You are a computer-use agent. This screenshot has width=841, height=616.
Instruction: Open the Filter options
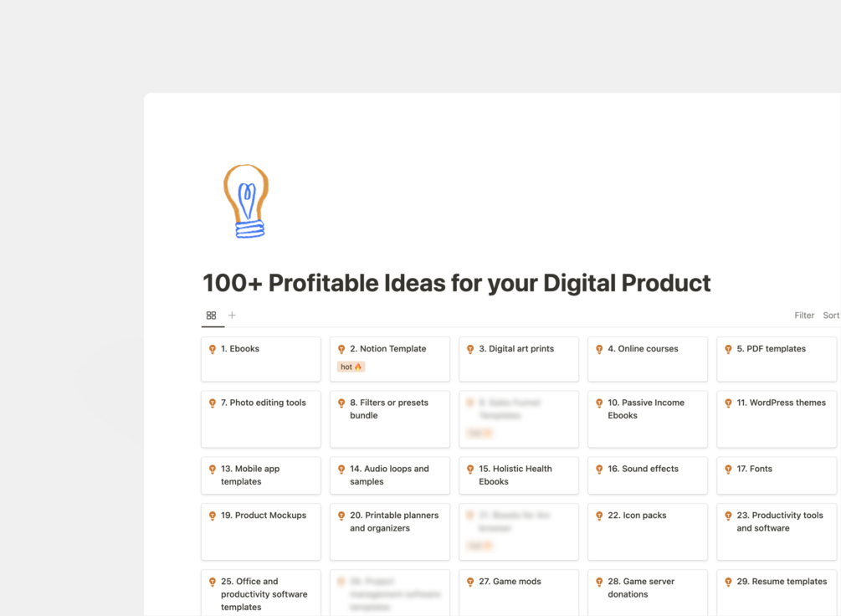click(x=803, y=316)
